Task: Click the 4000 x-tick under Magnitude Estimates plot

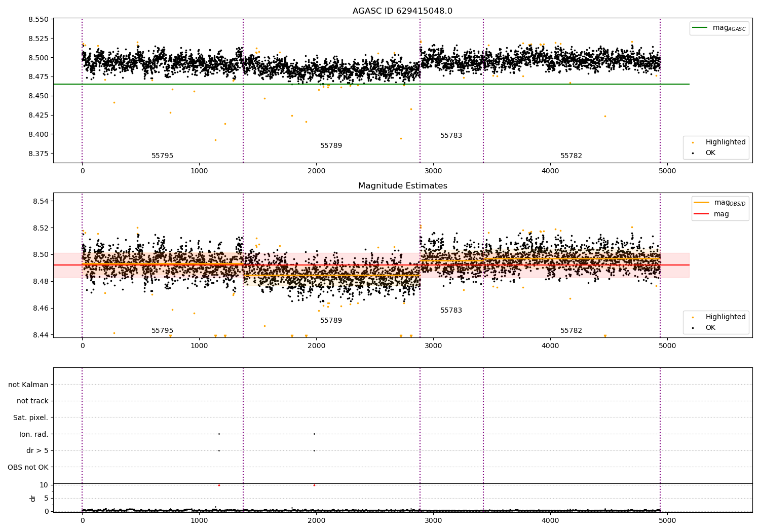Action: [550, 346]
